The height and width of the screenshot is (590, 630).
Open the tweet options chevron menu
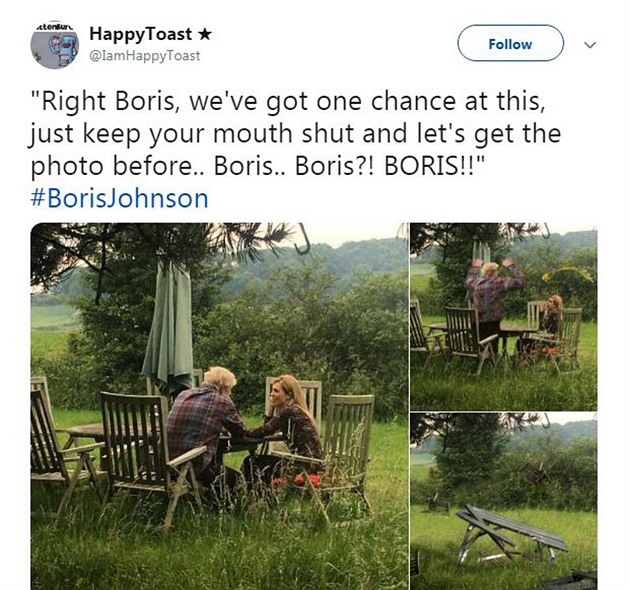(589, 44)
